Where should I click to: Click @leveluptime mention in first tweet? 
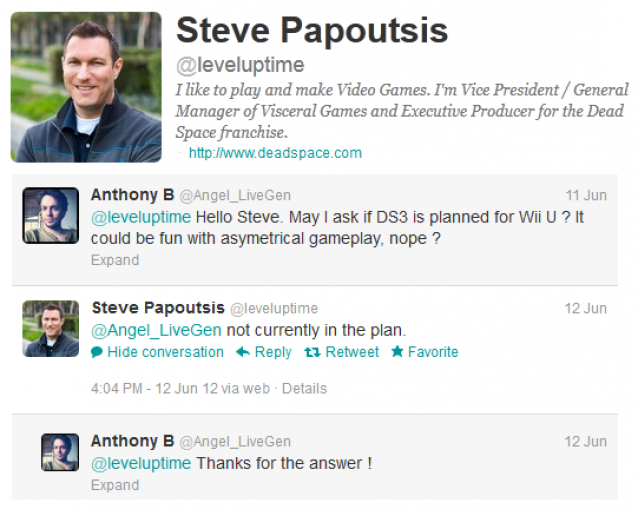[x=141, y=217]
